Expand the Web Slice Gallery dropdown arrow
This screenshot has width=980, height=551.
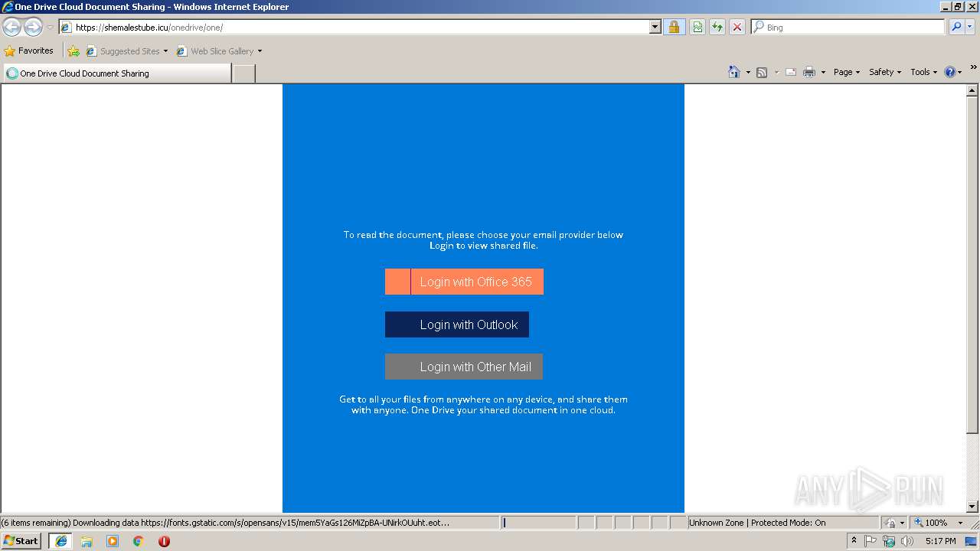[260, 51]
